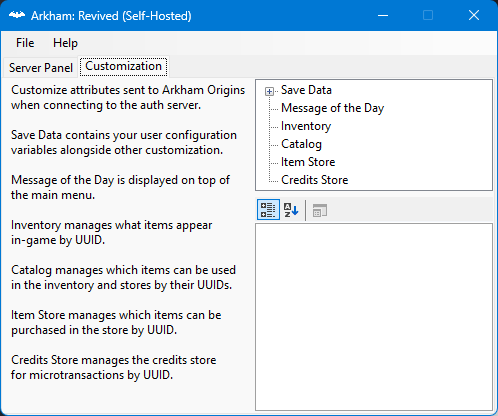Select the Customization tab
Viewport: 498px width, 416px height.
123,66
